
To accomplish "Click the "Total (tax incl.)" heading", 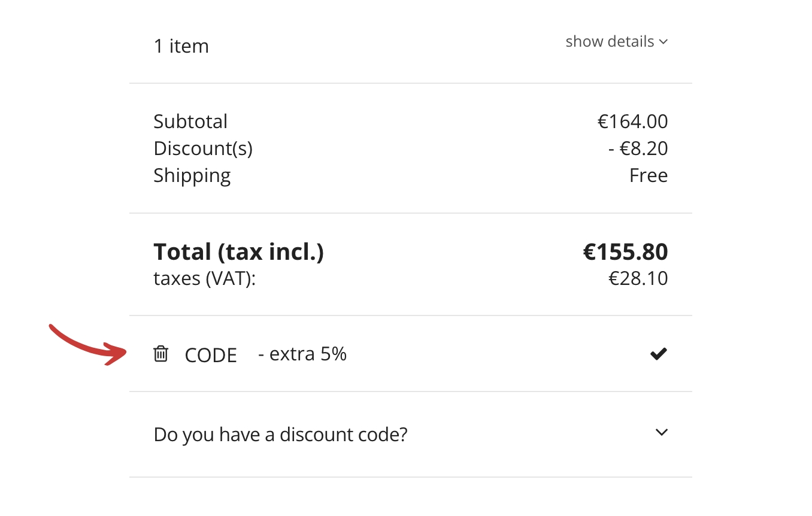I will click(x=238, y=252).
